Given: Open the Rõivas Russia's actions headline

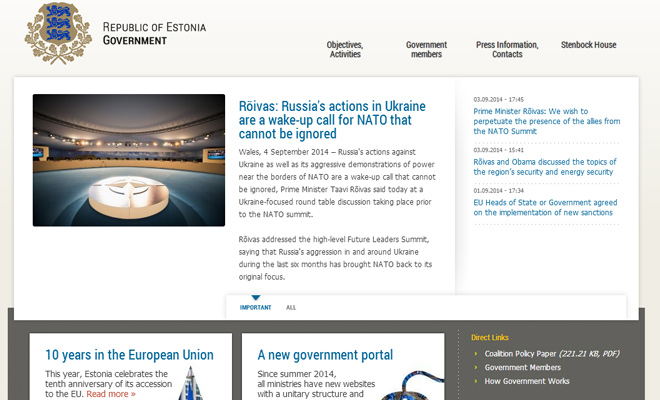Looking at the screenshot, I should 332,120.
